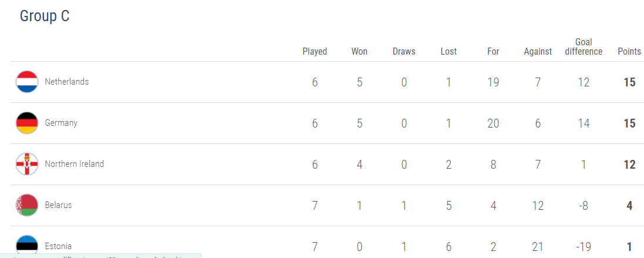644x258 pixels.
Task: Click the Goal difference column header
Action: [x=584, y=47]
